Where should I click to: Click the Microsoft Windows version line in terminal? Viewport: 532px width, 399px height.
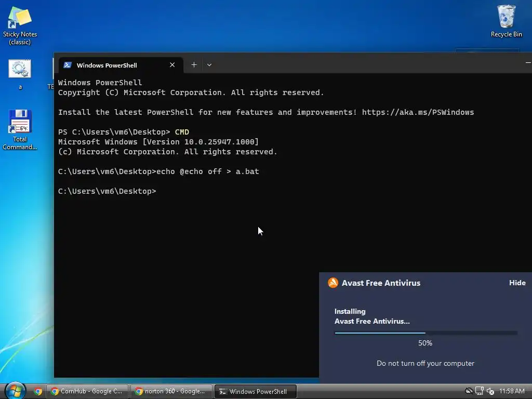tap(158, 142)
